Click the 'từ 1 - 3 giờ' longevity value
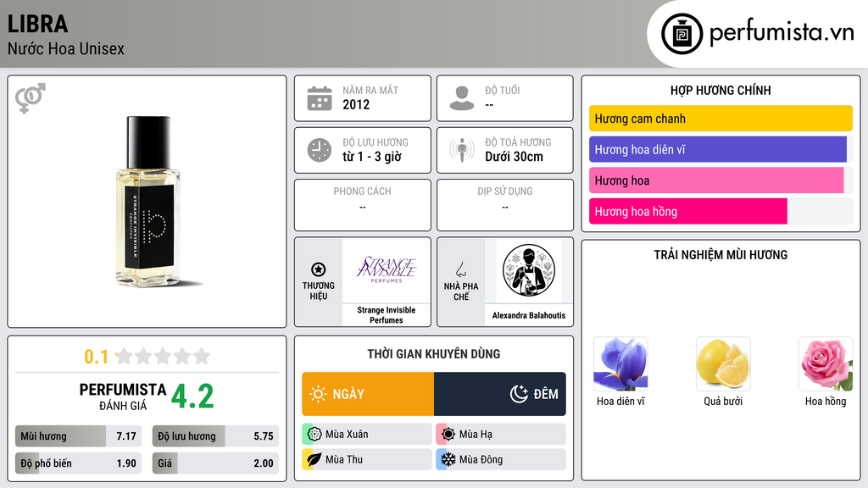The image size is (868, 488). point(372,157)
